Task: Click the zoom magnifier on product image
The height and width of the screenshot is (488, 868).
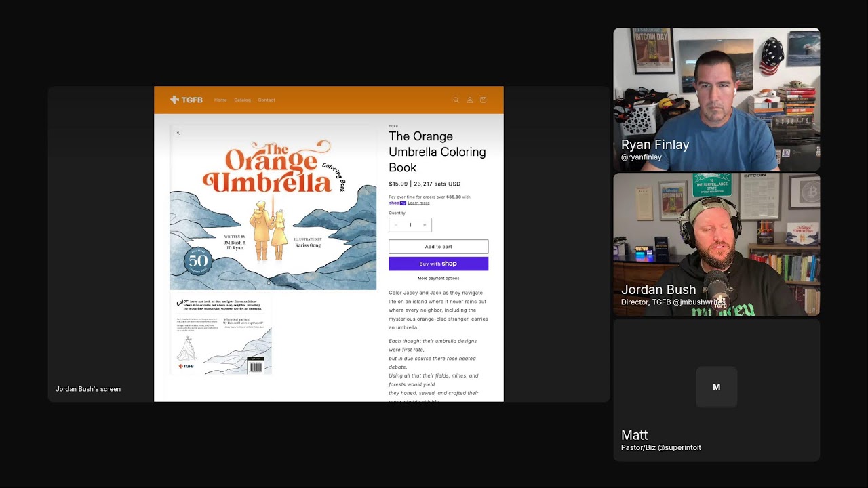Action: click(x=178, y=133)
